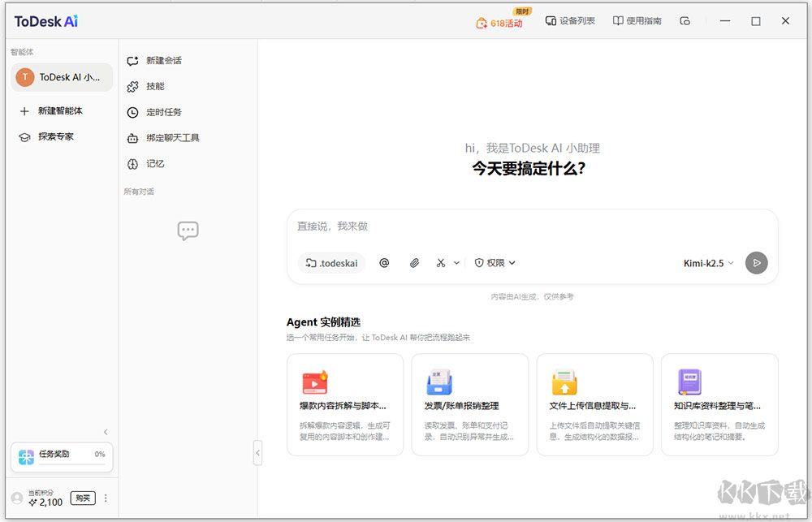Open 定时任务 scheduled tasks
The image size is (812, 522).
tap(164, 112)
